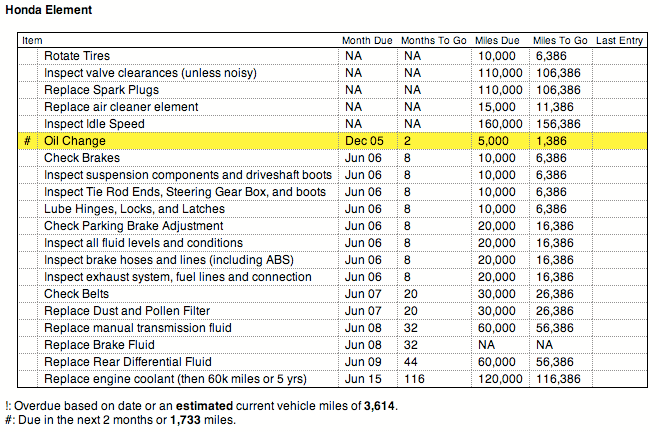Click the Last Entry column header
The image size is (659, 432).
point(619,40)
